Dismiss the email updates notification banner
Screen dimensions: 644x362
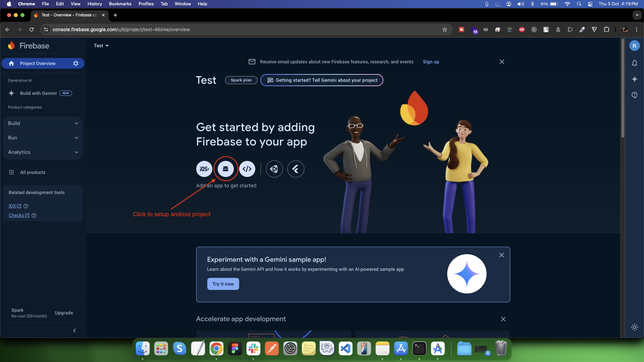pos(501,61)
